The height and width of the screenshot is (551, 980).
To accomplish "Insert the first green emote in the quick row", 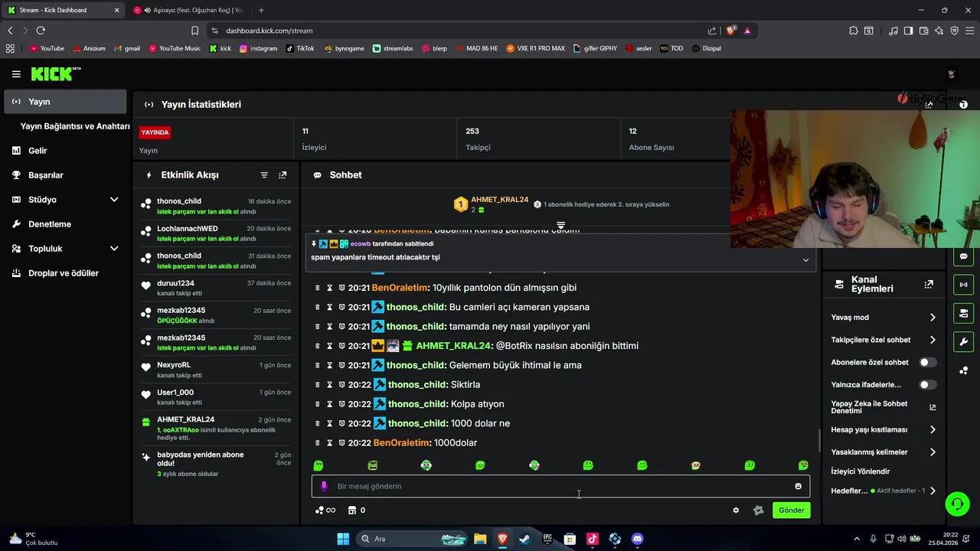I will [x=318, y=465].
